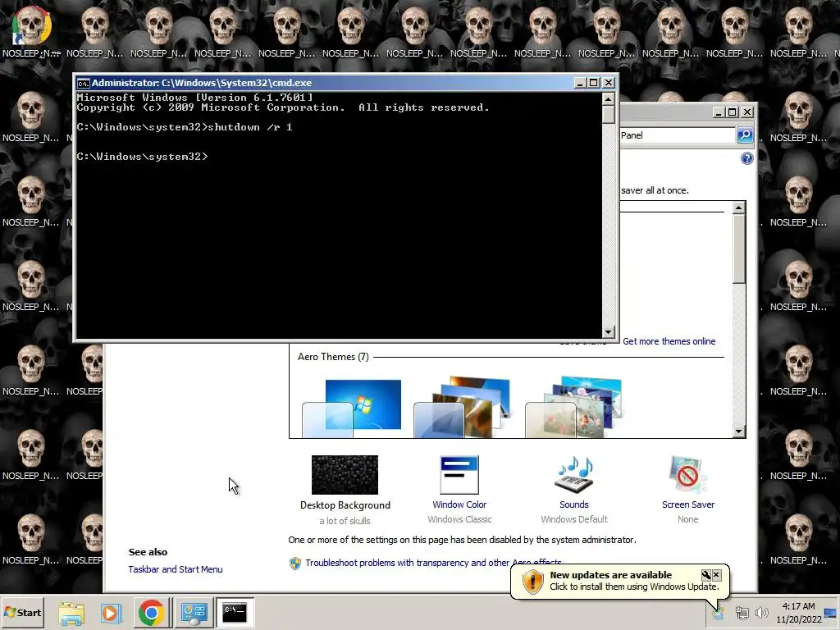This screenshot has height=630, width=840.
Task: Minimize the cmd.exe window
Action: pyautogui.click(x=580, y=83)
